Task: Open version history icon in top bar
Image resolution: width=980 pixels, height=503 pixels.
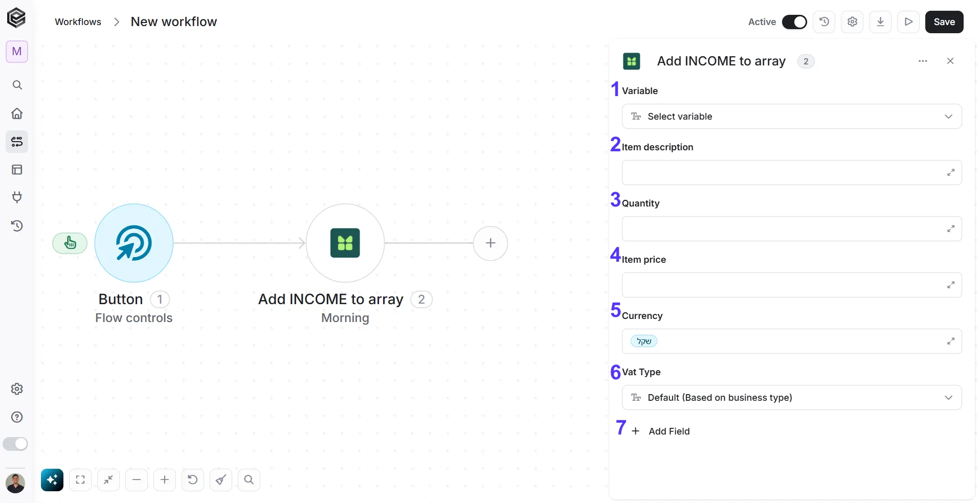Action: click(824, 22)
